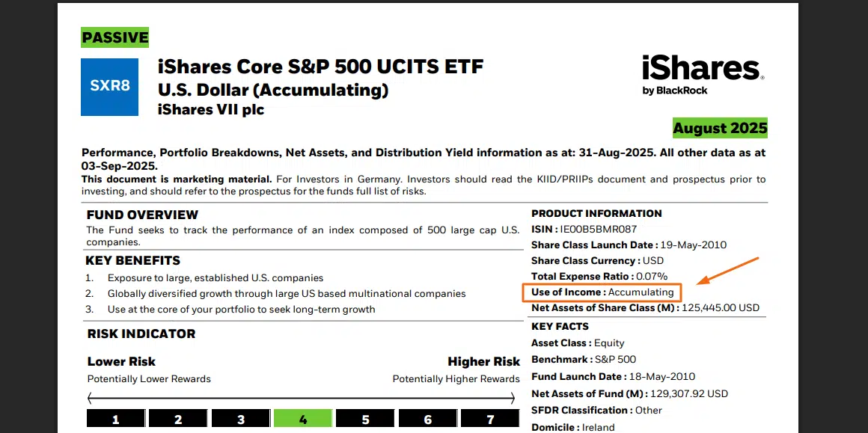This screenshot has width=868, height=433.
Task: Click the blue SXR8 ticker badge
Action: pos(109,86)
